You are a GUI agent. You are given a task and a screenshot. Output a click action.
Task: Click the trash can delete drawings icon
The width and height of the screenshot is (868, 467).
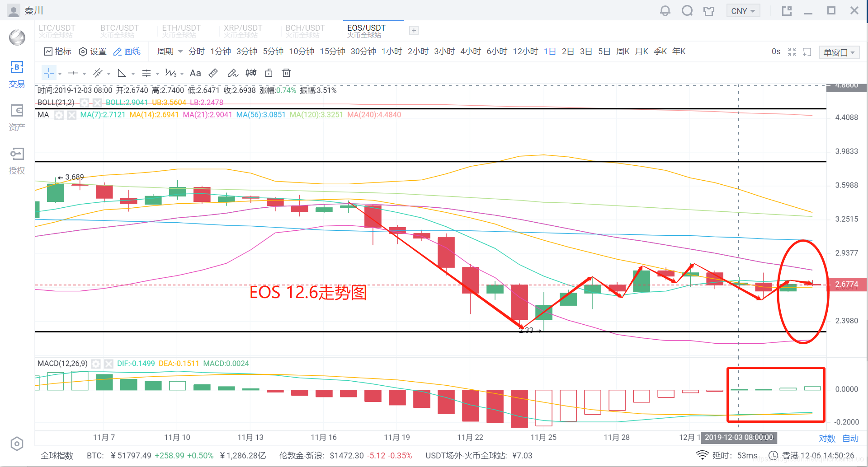[286, 73]
